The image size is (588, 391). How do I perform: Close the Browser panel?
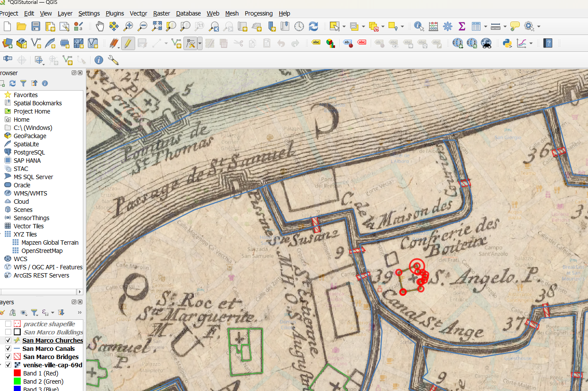(80, 73)
